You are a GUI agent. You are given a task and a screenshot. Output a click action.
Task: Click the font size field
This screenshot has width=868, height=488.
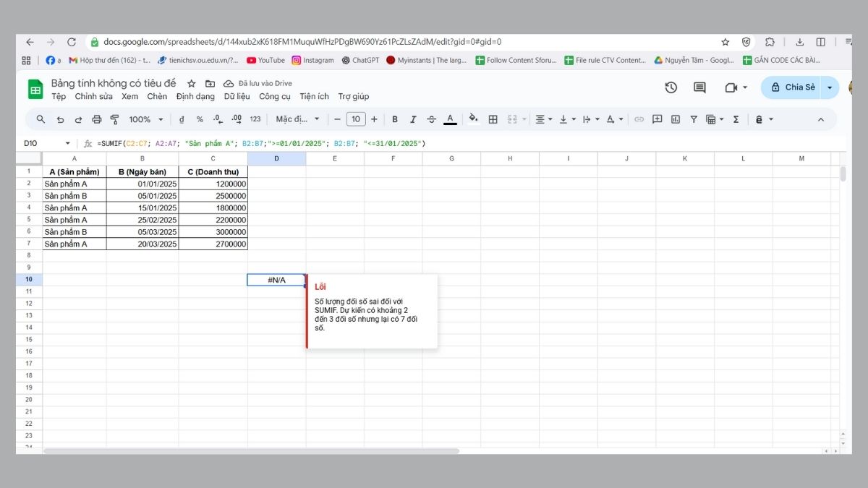(x=356, y=119)
